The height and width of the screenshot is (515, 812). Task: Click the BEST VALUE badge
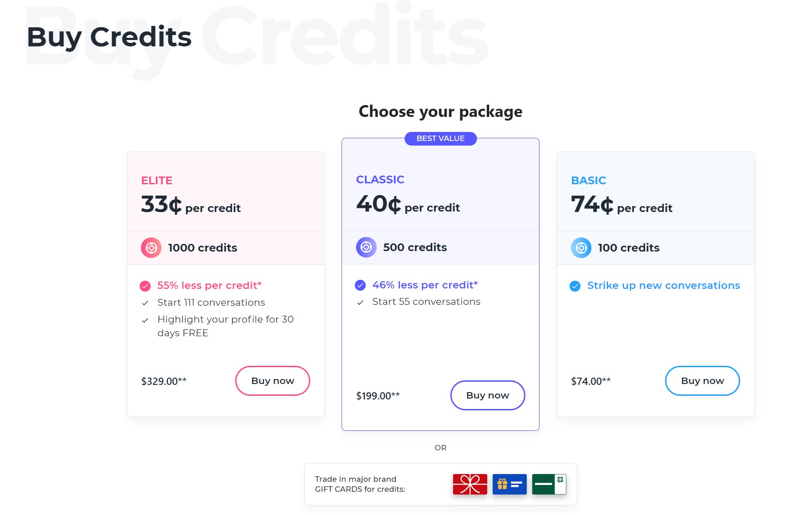click(440, 139)
